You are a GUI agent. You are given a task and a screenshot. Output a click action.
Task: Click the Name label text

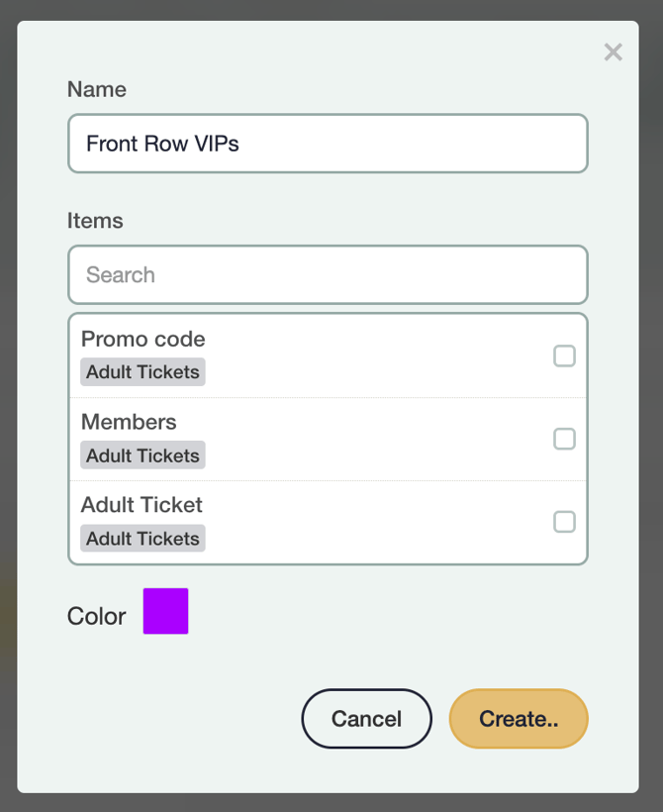point(97,89)
